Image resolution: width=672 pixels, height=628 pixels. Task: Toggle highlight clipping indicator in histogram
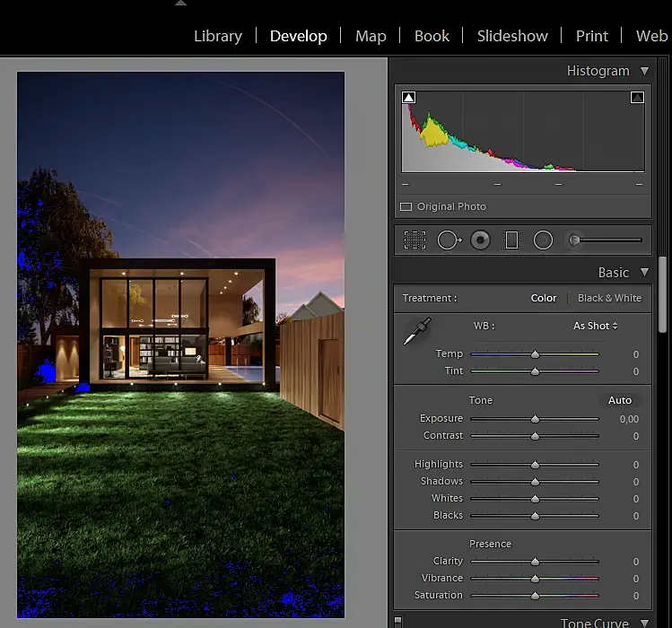(x=637, y=97)
